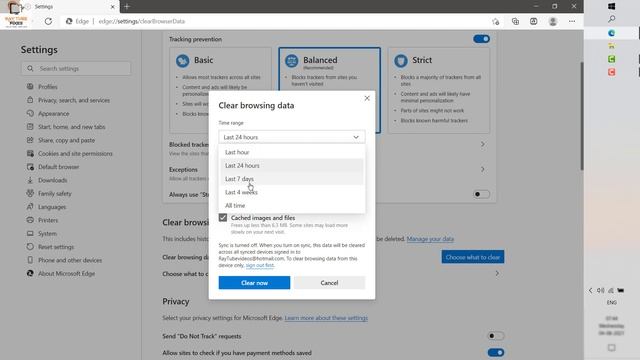Click the sign out first link
The image size is (640, 360).
click(260, 265)
